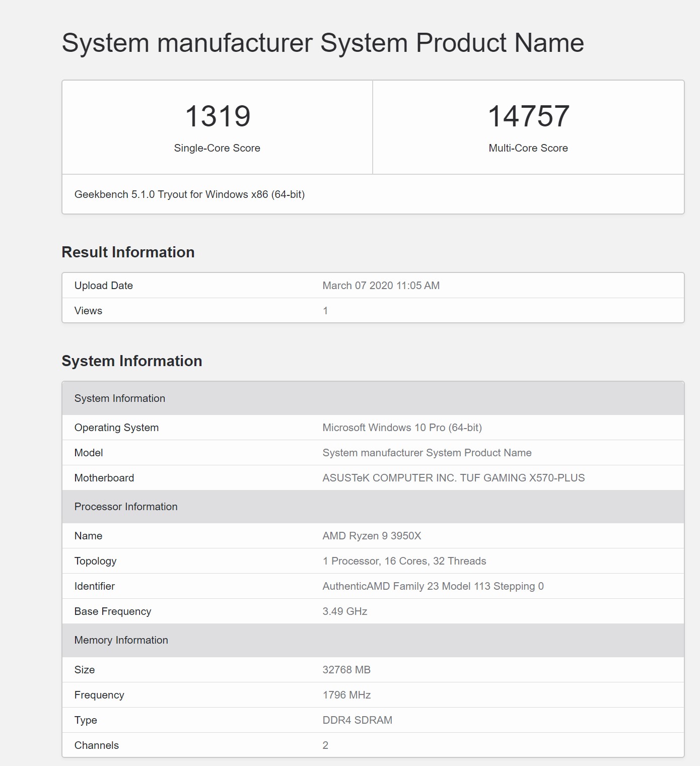Click the Model value in the table
The width and height of the screenshot is (700, 766).
tap(427, 453)
